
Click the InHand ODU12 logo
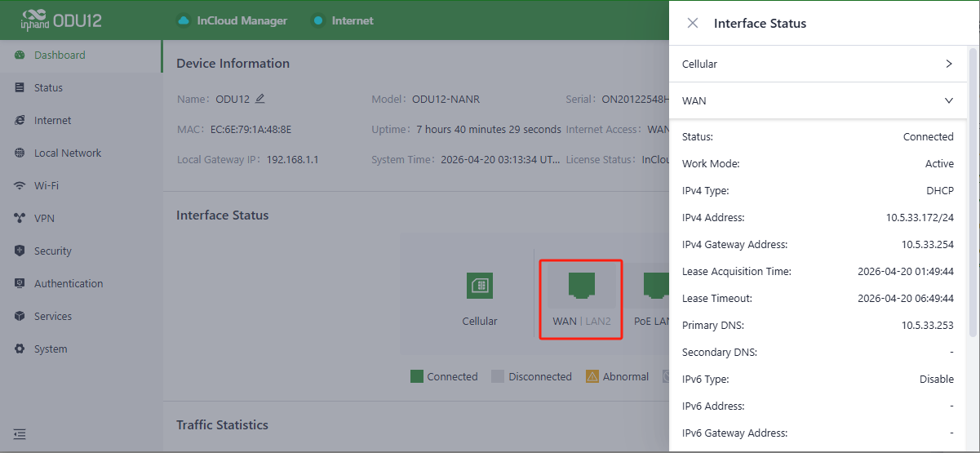pos(61,20)
